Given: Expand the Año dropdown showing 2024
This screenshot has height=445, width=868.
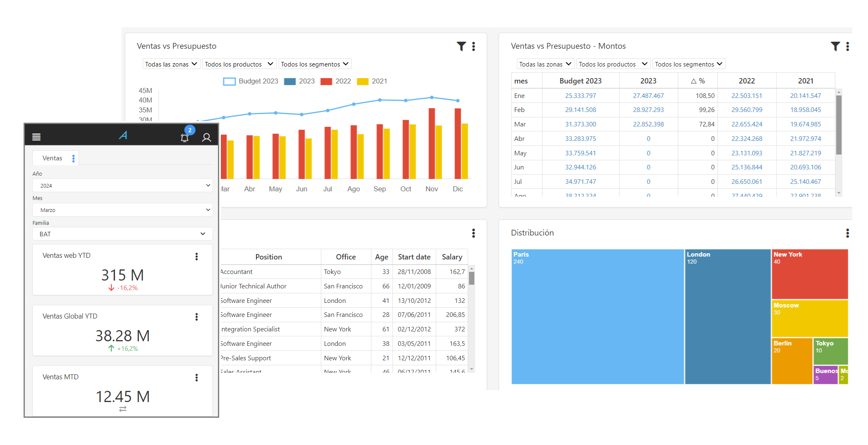Looking at the screenshot, I should pyautogui.click(x=122, y=186).
